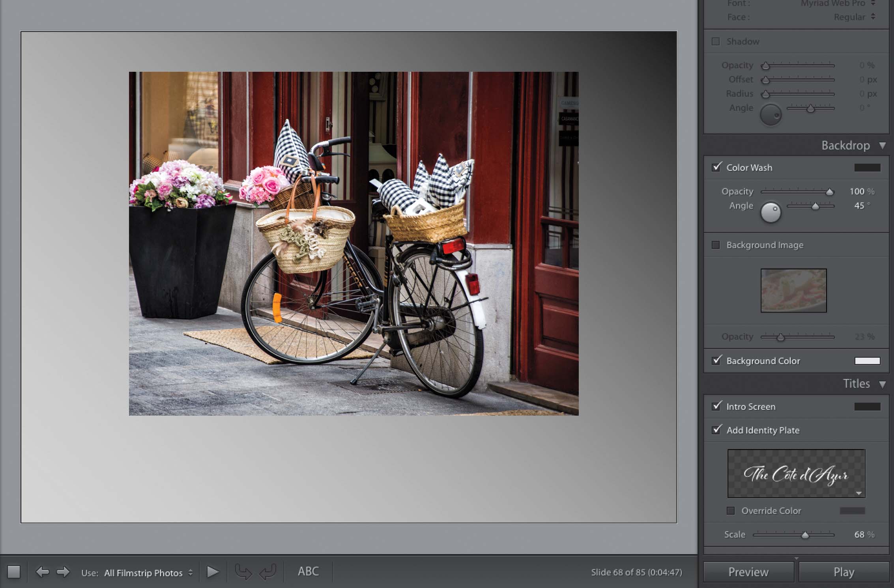Open the identity plate preview menu arrow
Viewport: 894px width, 588px height.
tap(858, 493)
